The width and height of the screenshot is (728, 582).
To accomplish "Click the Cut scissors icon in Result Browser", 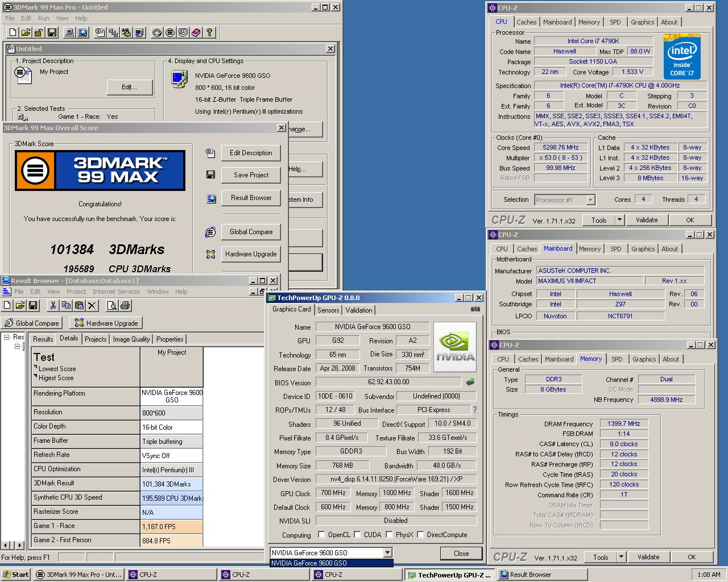I will (x=53, y=305).
